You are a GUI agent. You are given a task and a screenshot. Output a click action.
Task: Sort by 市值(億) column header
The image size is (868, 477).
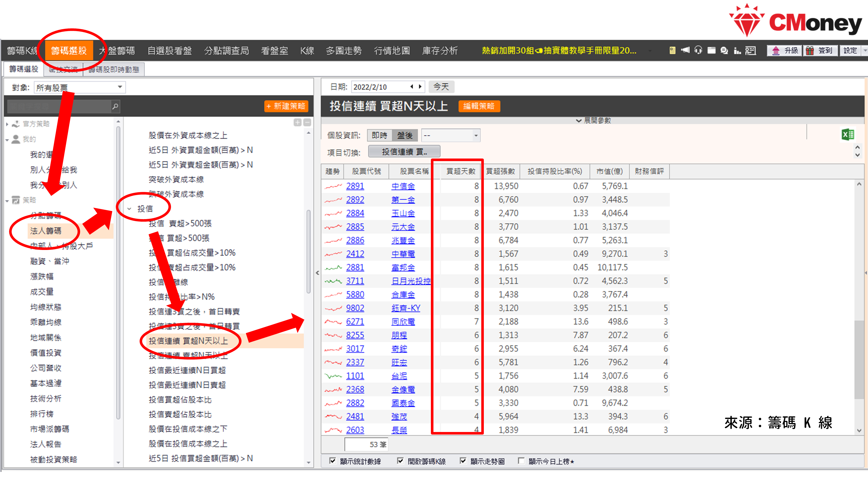(x=609, y=171)
